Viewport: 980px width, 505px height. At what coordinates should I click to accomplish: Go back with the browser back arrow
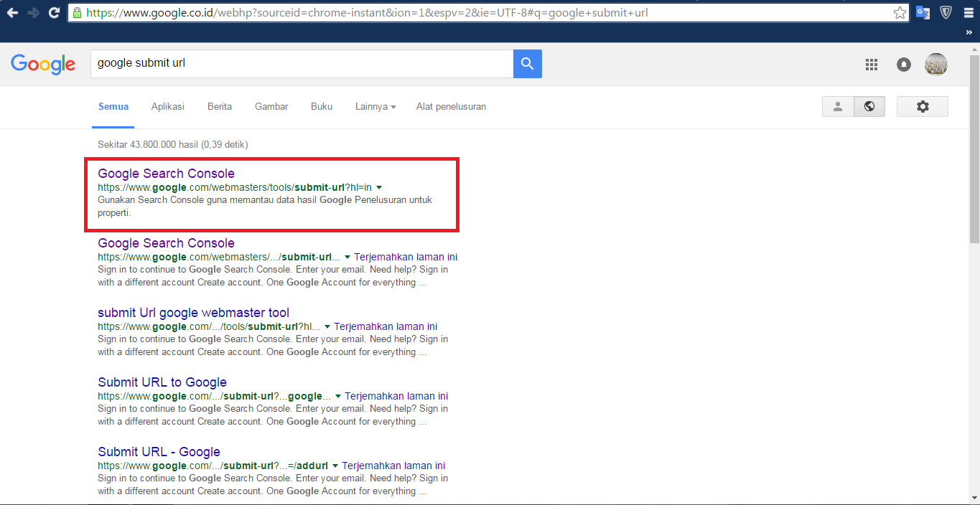12,13
